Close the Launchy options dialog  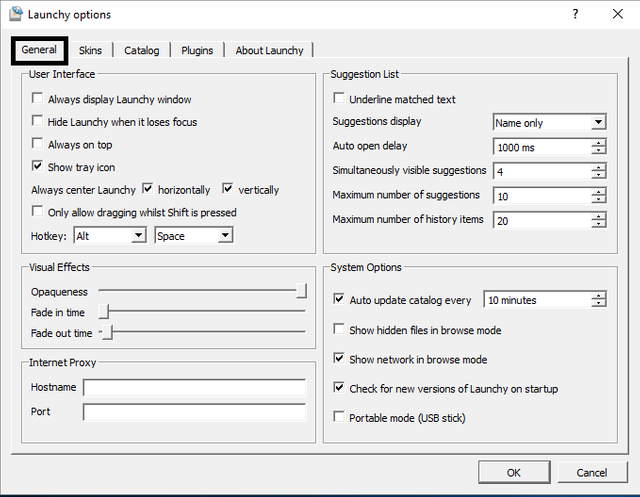(x=618, y=14)
